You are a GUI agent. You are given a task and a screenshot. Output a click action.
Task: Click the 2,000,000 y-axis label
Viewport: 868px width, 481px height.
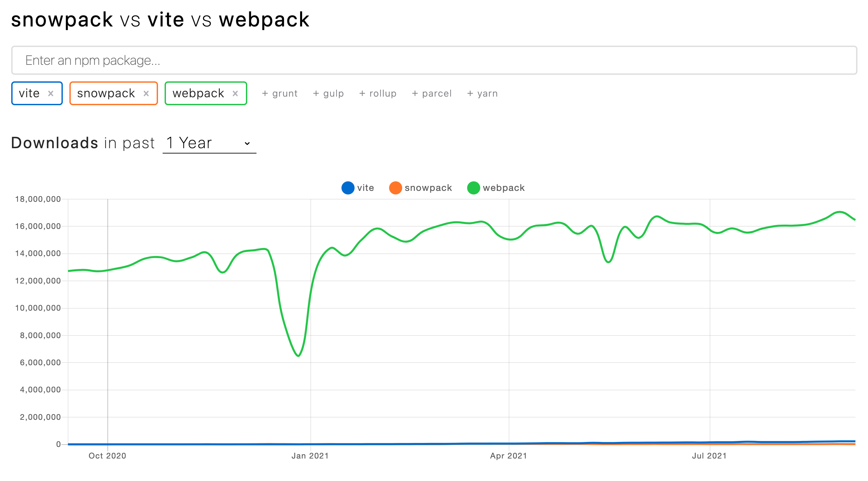(40, 417)
